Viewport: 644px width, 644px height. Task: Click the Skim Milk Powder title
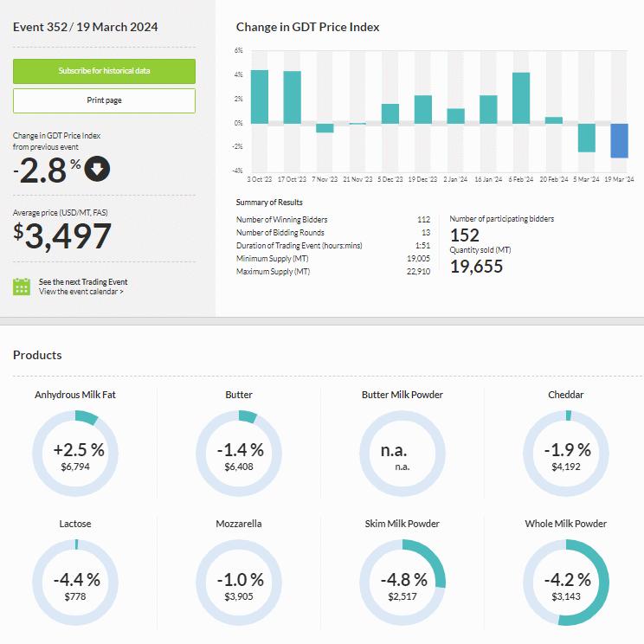coord(402,524)
